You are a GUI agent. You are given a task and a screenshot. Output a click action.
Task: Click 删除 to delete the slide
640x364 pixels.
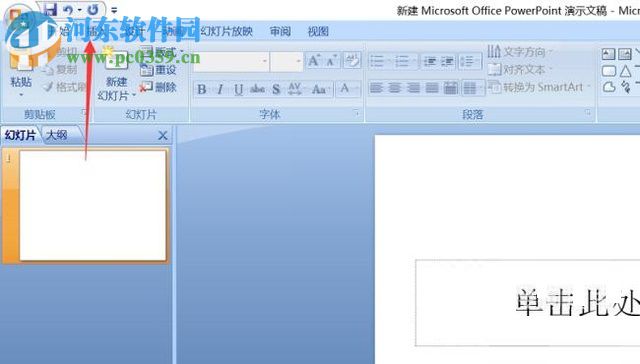158,87
